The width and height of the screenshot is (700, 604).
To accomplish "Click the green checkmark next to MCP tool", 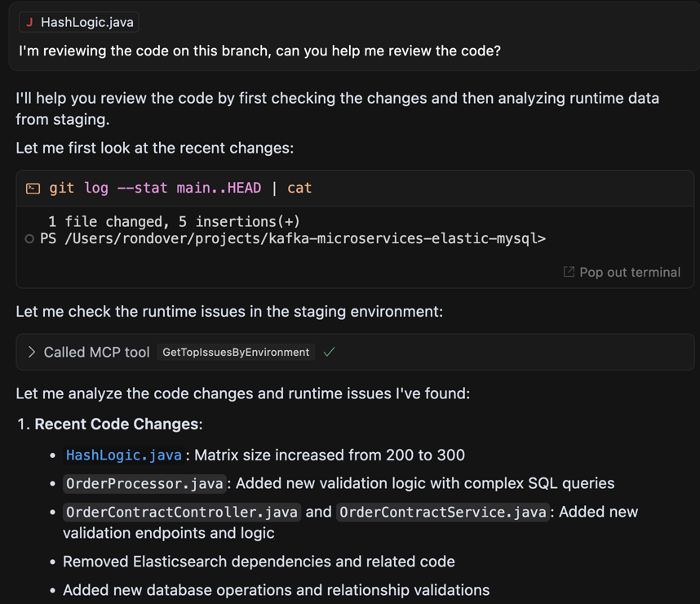I will (x=329, y=352).
